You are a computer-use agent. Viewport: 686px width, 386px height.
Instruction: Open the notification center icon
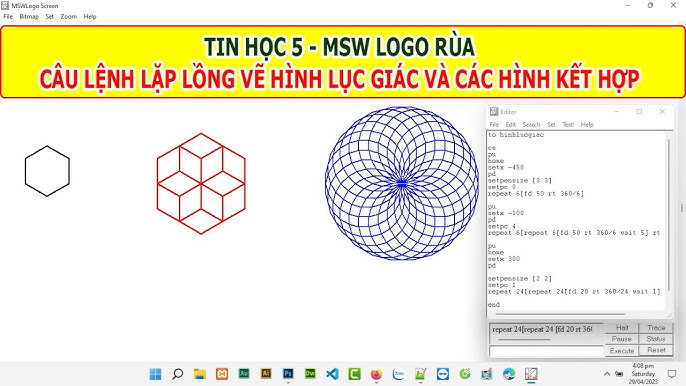pos(672,374)
